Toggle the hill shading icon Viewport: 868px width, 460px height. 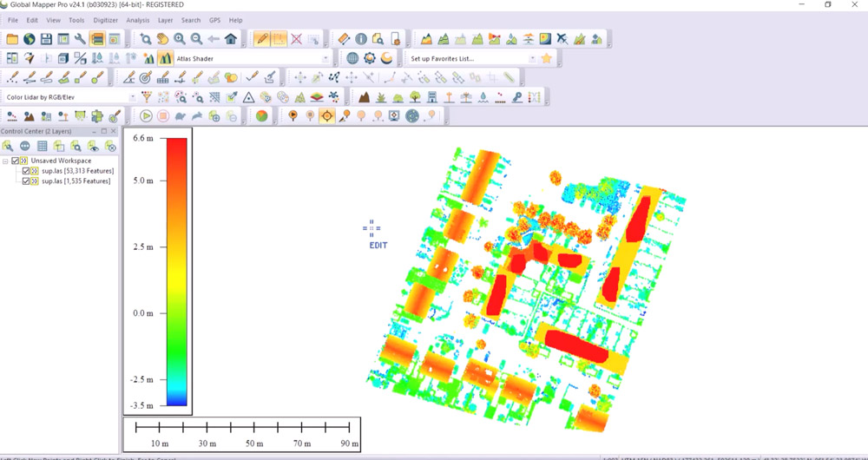pyautogui.click(x=165, y=58)
